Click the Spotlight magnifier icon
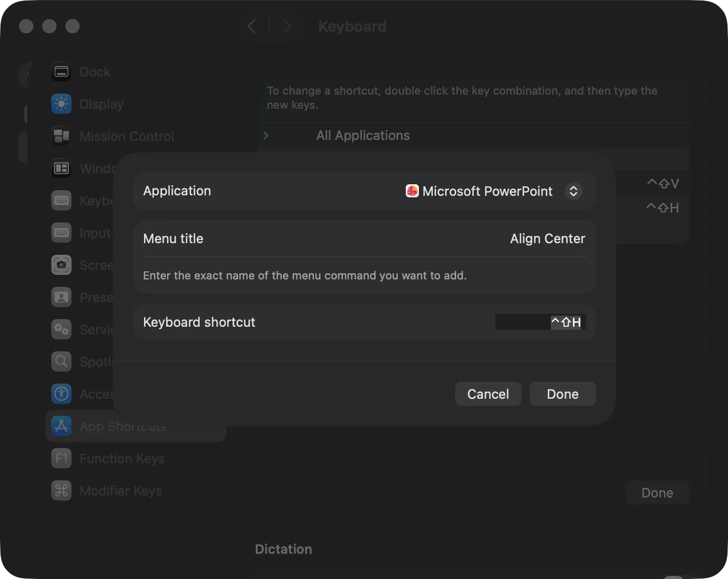The height and width of the screenshot is (579, 728). point(61,362)
